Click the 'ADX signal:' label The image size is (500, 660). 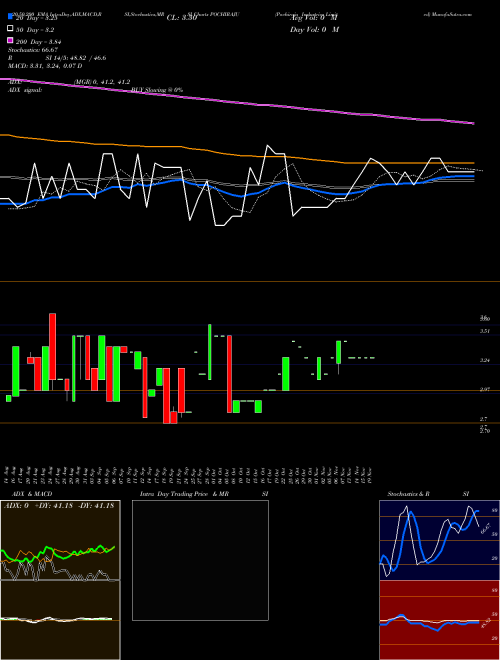25,90
